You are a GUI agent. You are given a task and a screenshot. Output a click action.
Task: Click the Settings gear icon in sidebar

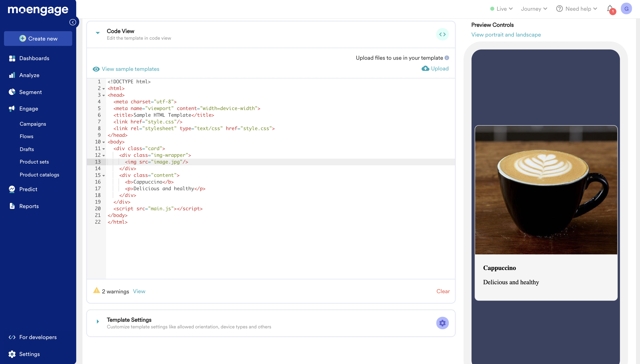pos(12,354)
